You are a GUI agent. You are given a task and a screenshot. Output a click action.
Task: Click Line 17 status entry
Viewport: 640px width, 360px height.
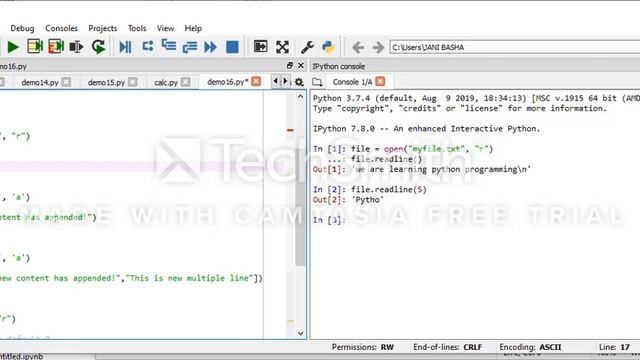(x=614, y=347)
